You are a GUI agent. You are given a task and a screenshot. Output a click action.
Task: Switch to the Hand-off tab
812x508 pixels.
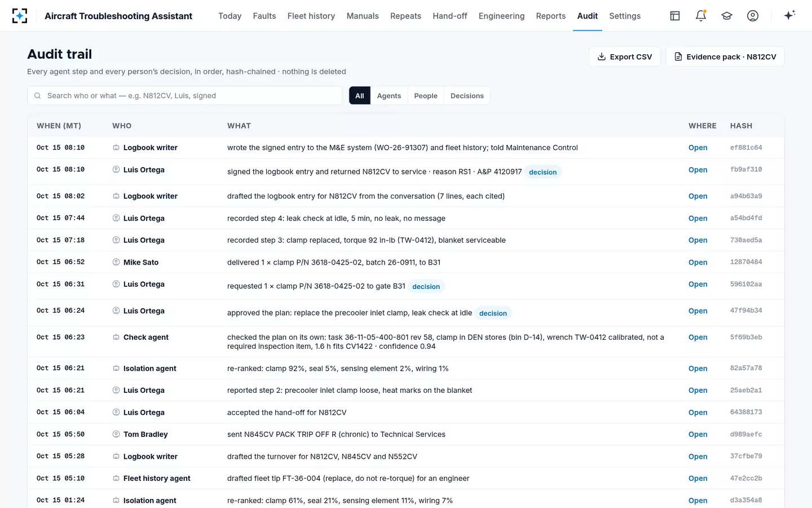click(x=450, y=16)
